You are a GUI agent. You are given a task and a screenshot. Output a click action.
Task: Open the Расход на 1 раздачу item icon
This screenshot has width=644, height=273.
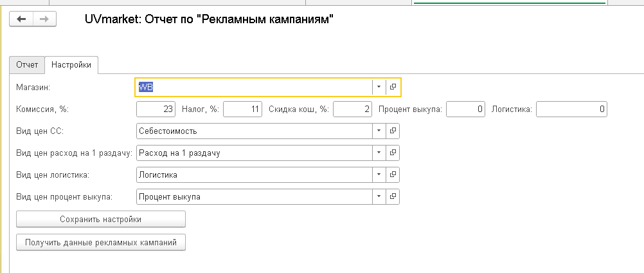pos(393,153)
